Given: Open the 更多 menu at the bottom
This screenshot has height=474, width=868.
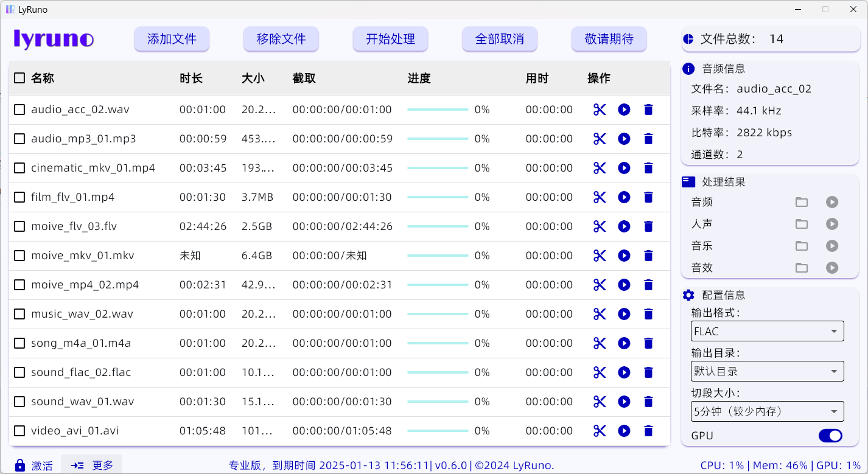Looking at the screenshot, I should [92, 465].
